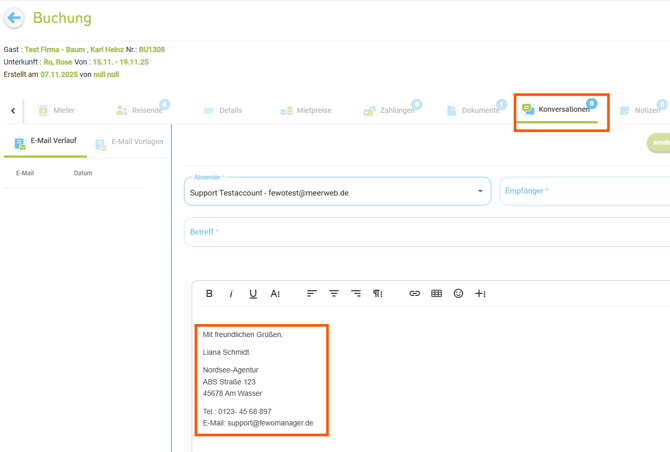Screen dimensions: 670x452
Task: Toggle underline text formatting
Action: (253, 294)
